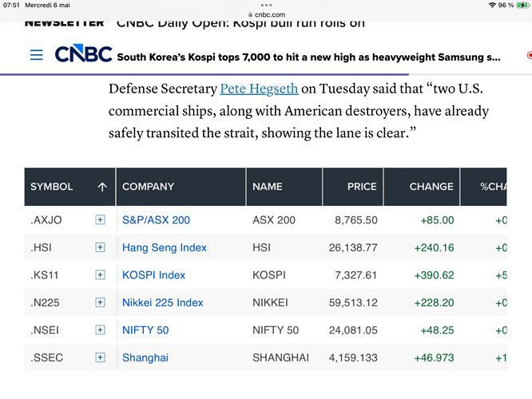532x399 pixels.
Task: Expand the .HSI row plus icon
Action: point(100,247)
